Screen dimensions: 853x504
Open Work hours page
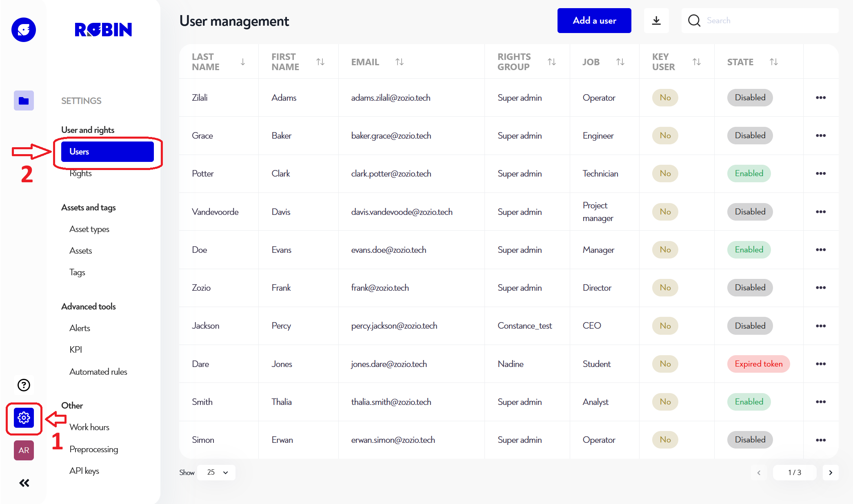point(89,427)
